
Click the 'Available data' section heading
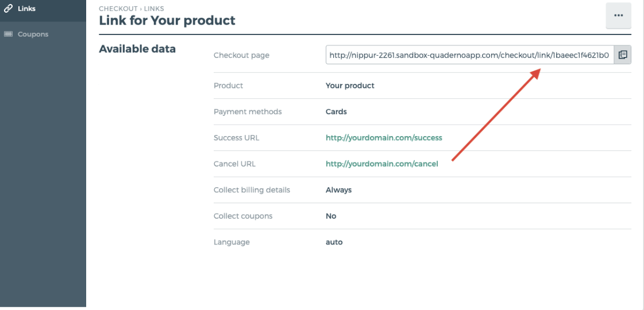137,49
